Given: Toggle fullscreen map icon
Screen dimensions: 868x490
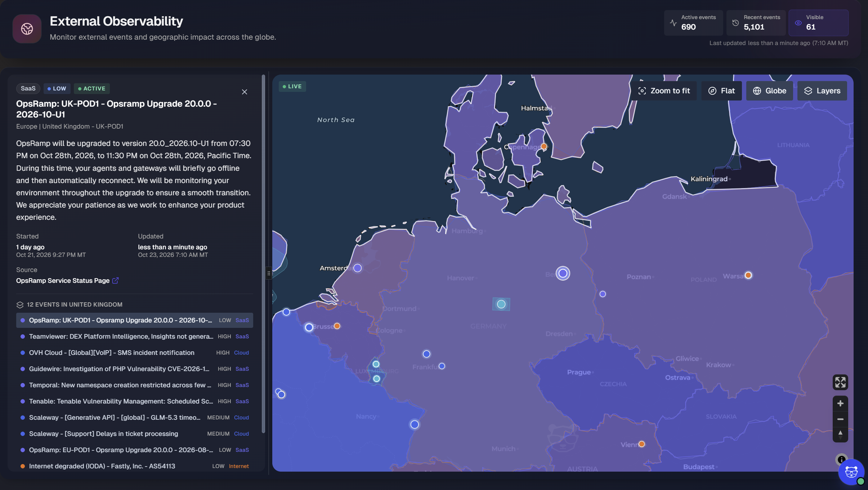Looking at the screenshot, I should tap(840, 382).
